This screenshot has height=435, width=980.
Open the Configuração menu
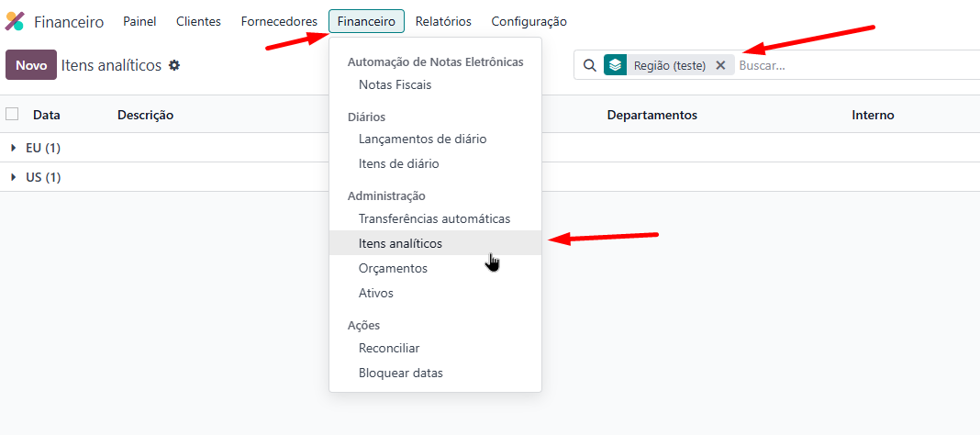pyautogui.click(x=529, y=21)
